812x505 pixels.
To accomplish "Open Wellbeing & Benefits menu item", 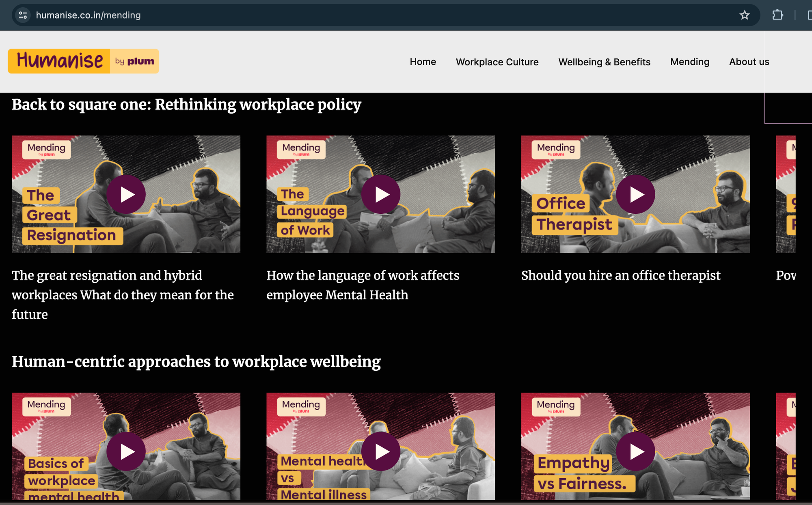I will [x=604, y=62].
